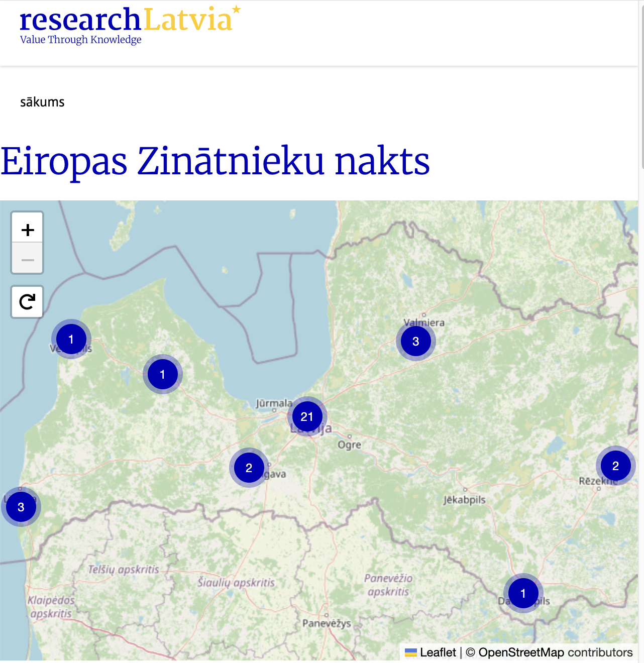Viewport: 644px width, 663px height.
Task: Click the marker of 2 near Rēzekne
Action: (615, 466)
